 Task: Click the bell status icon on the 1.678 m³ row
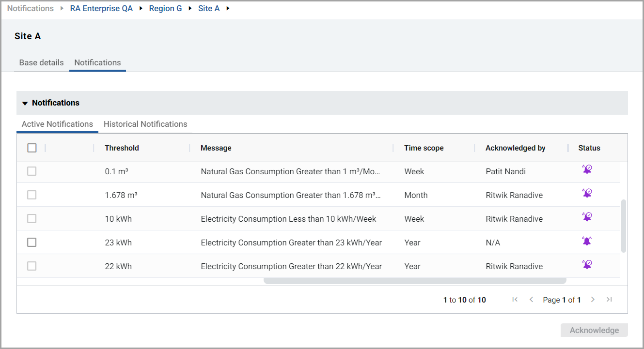tap(587, 192)
